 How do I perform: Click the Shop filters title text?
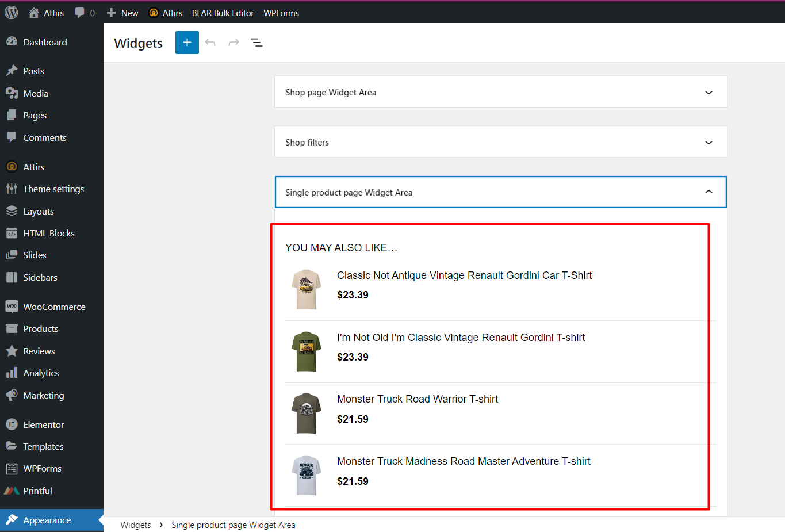(307, 143)
